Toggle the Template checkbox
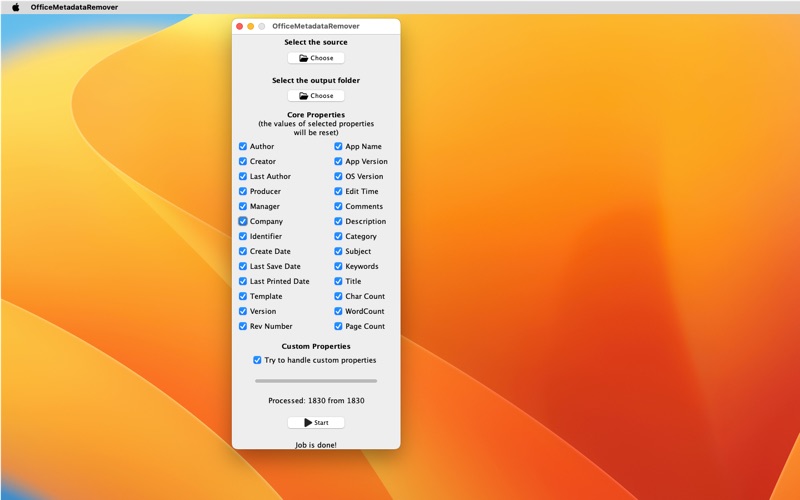 (x=243, y=296)
